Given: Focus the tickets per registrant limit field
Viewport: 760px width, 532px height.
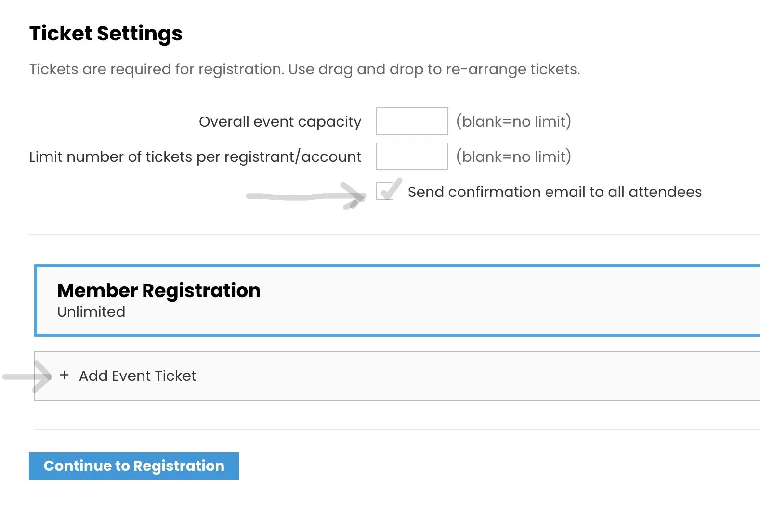Looking at the screenshot, I should (412, 156).
